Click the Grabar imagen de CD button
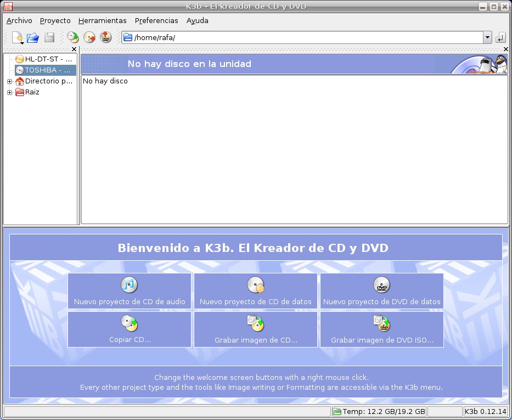 (256, 329)
